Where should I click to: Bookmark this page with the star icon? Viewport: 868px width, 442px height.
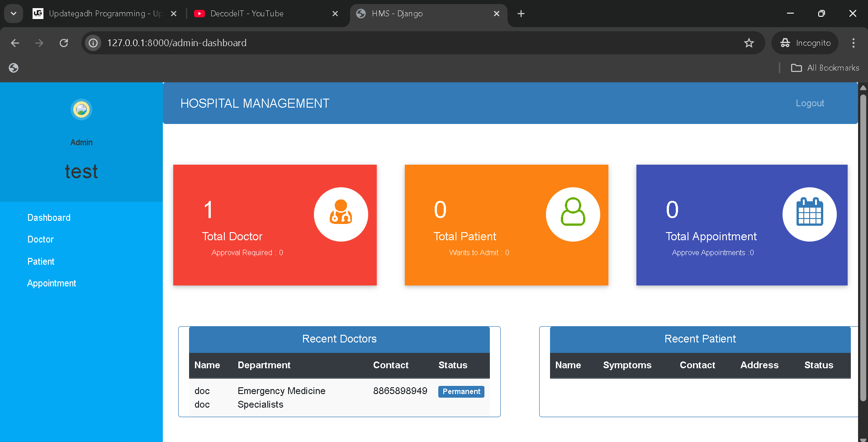(x=749, y=43)
